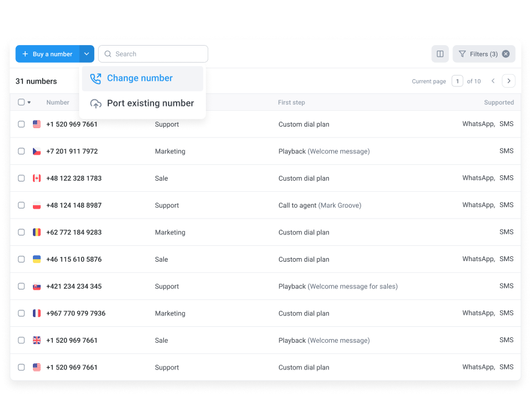Go to previous page arrow
531x420 pixels.
(493, 81)
